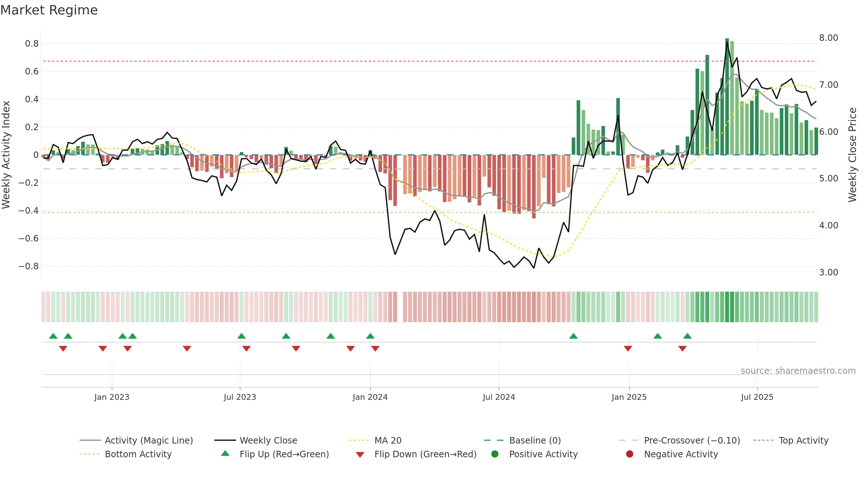Click the Positive Activity legend entry

click(x=534, y=454)
